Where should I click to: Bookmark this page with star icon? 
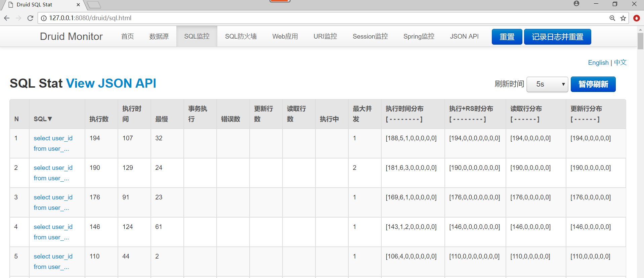[x=623, y=18]
